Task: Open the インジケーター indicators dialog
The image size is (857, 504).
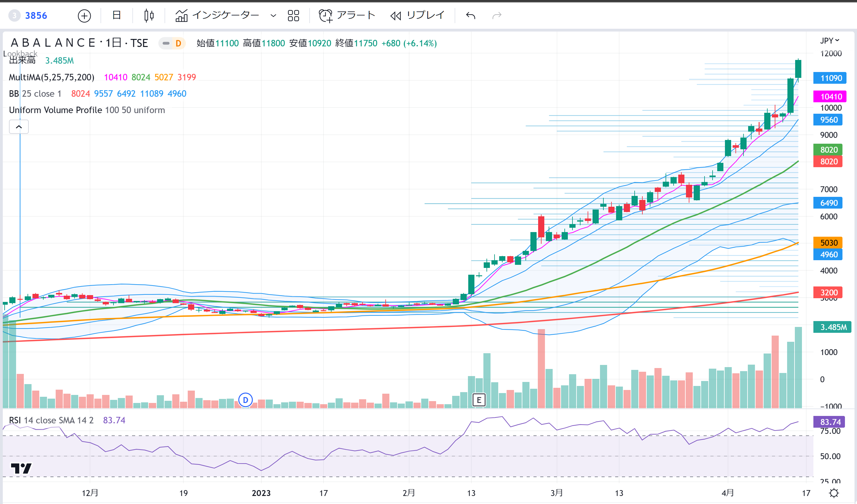Action: [x=217, y=15]
